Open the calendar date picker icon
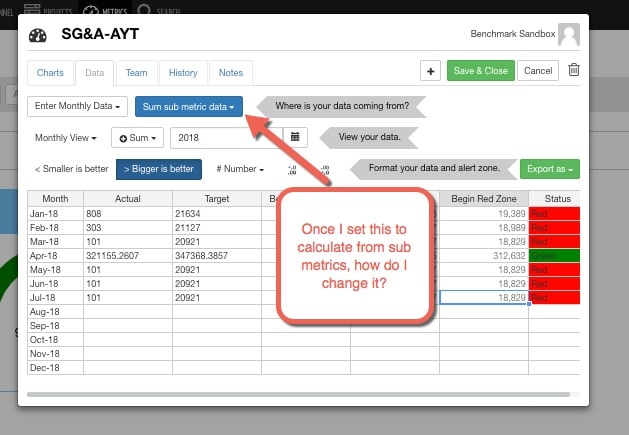Viewport: 629px width, 435px height. point(295,138)
